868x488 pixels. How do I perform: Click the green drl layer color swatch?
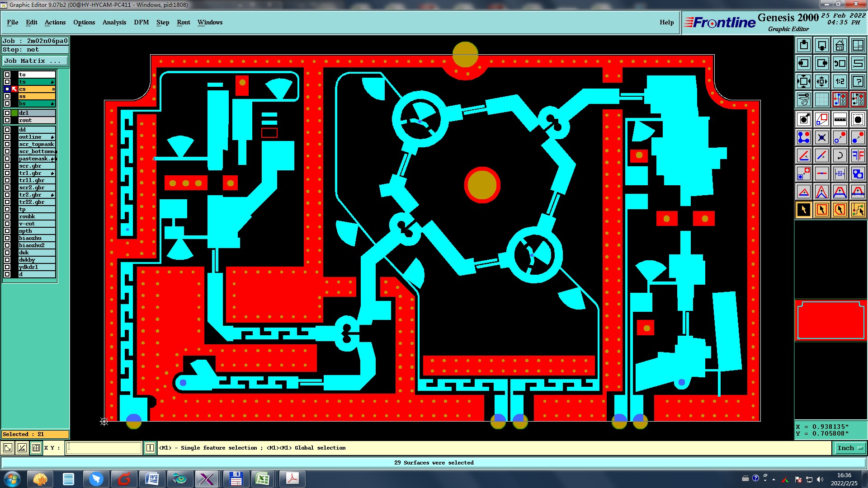coord(15,113)
